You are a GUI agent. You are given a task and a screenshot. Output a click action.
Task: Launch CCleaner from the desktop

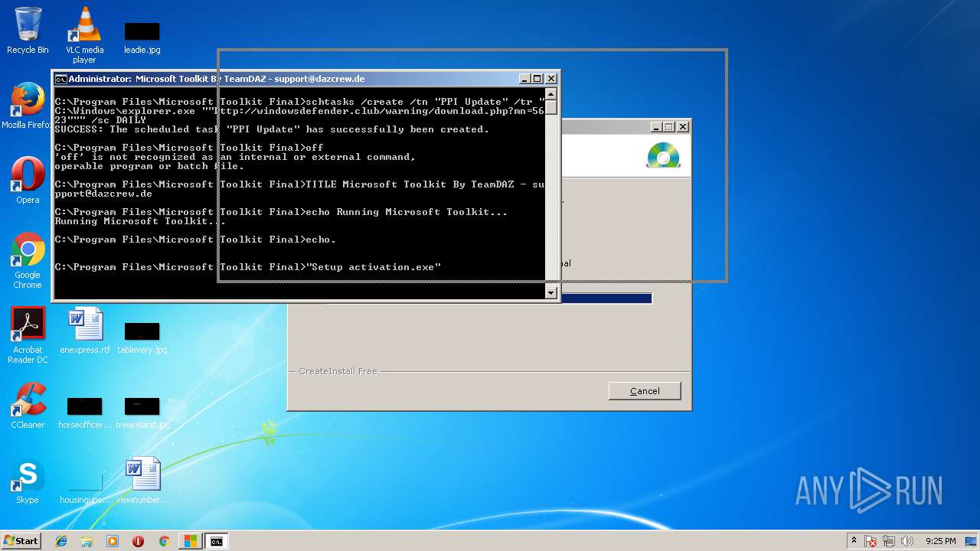28,406
